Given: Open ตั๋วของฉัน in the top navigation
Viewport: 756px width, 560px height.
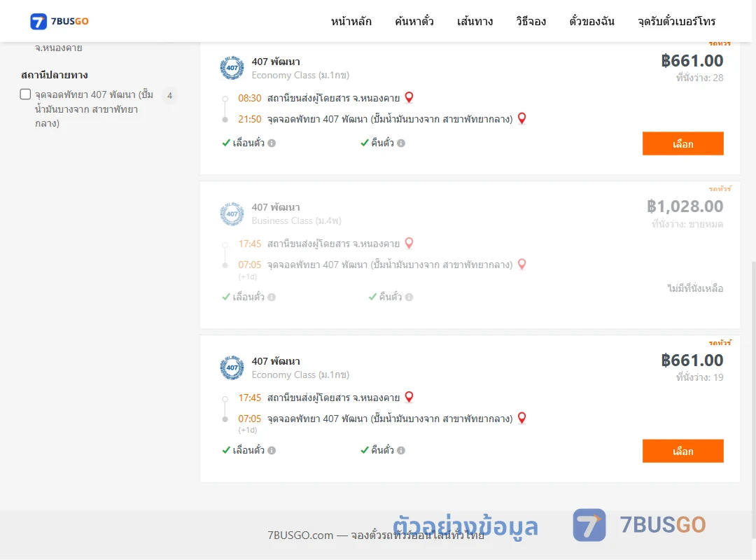Looking at the screenshot, I should [591, 21].
